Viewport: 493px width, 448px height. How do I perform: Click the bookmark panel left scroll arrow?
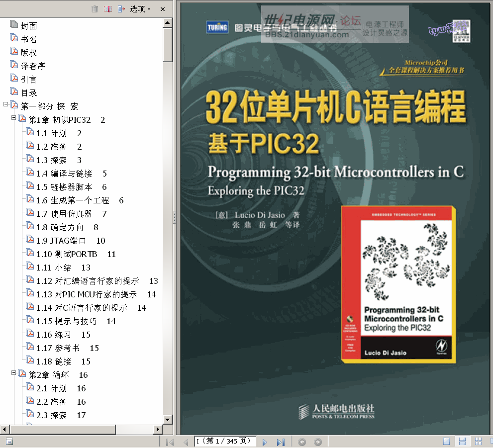pyautogui.click(x=4, y=429)
